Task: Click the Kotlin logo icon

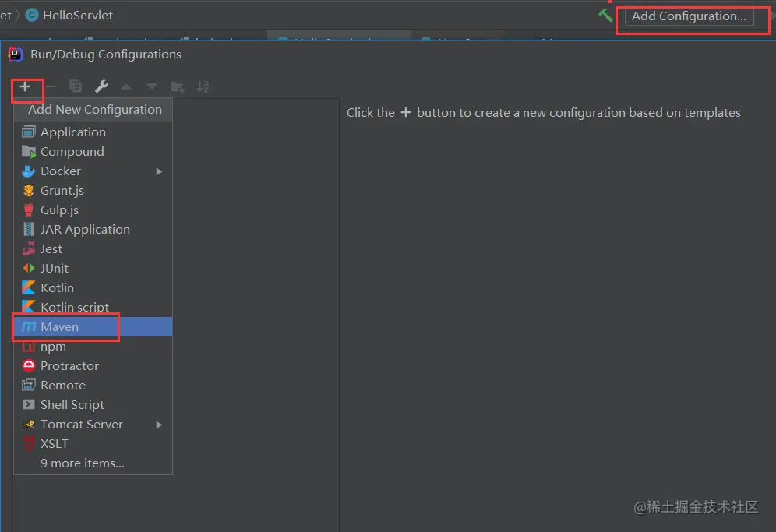Action: pos(29,287)
